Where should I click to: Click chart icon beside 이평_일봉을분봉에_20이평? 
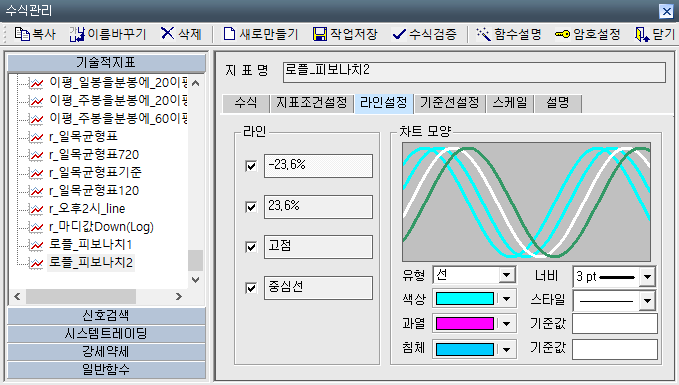37,83
